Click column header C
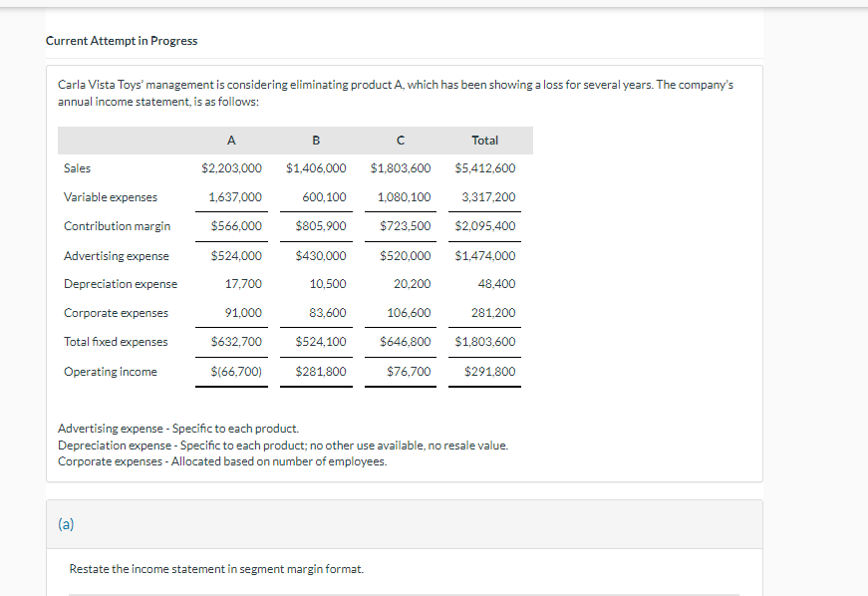Image resolution: width=868 pixels, height=596 pixels. (401, 141)
